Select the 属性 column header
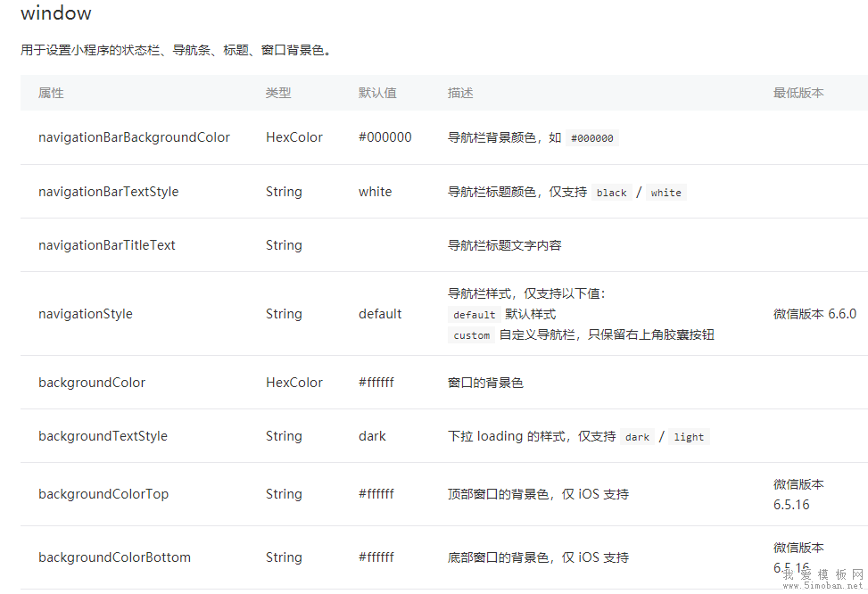 [x=51, y=93]
